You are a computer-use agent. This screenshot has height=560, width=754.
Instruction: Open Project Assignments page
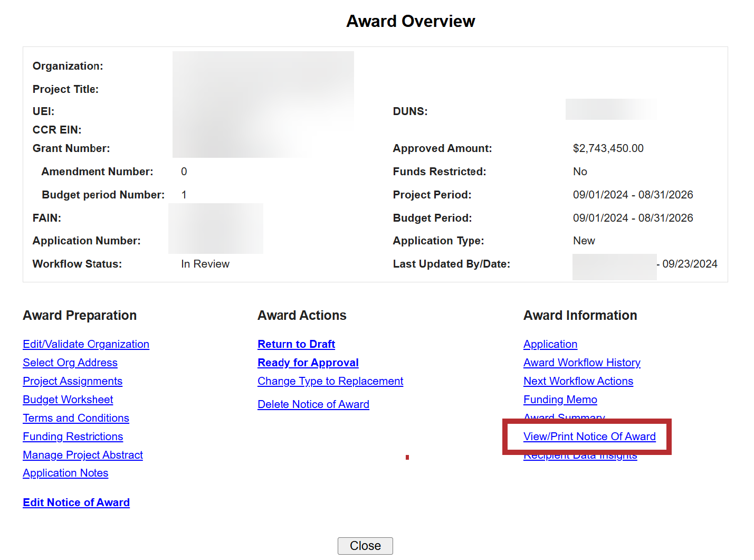tap(73, 381)
